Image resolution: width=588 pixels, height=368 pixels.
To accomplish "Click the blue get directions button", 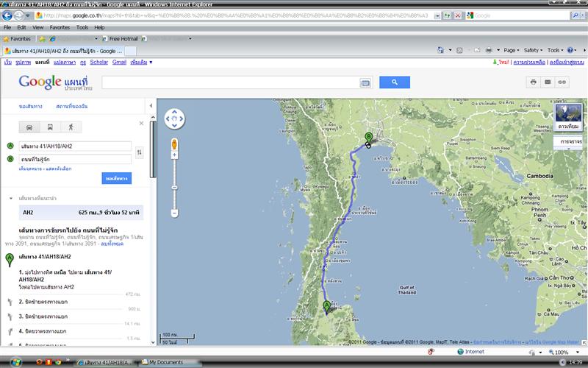I will tap(116, 178).
